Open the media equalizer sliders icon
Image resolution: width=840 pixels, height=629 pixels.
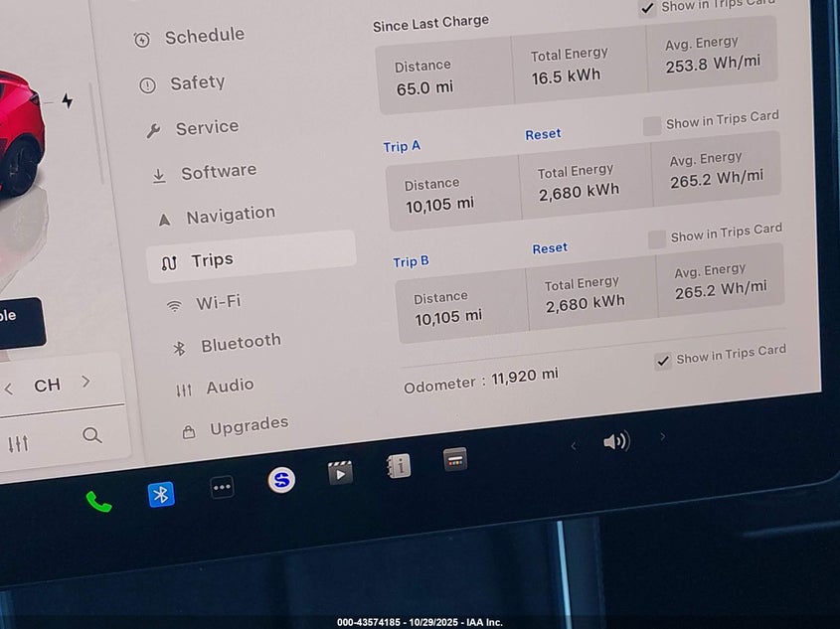click(19, 443)
